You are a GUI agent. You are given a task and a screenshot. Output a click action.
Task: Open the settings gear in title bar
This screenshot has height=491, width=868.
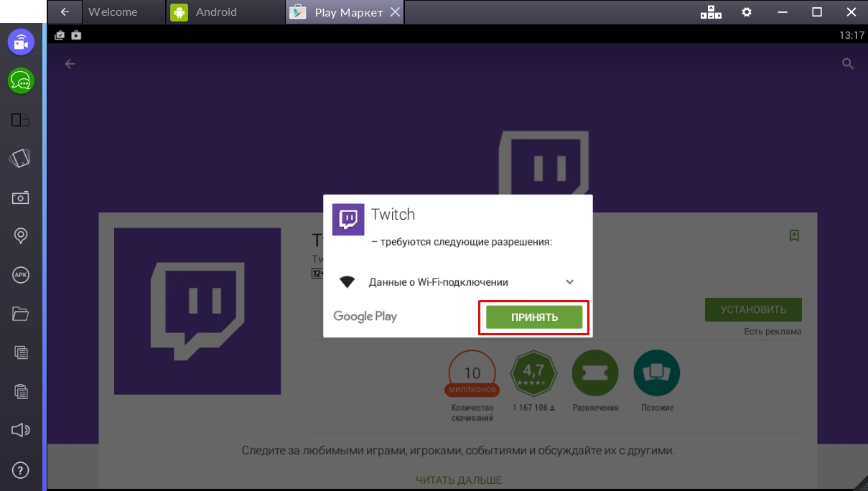pos(747,12)
